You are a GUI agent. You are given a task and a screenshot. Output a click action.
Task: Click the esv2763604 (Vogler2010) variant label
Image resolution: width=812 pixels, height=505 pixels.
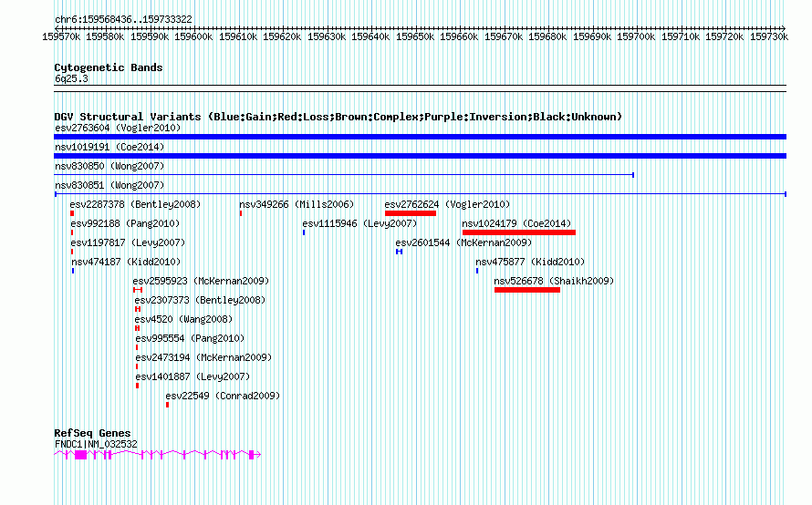click(x=118, y=128)
